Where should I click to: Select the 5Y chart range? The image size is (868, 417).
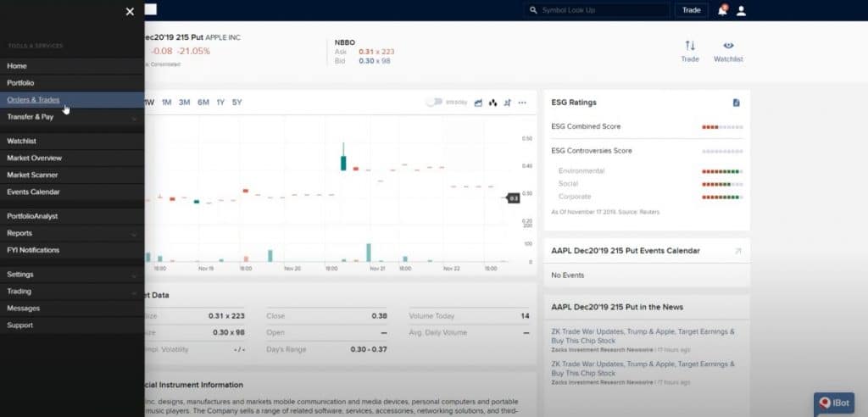point(237,103)
